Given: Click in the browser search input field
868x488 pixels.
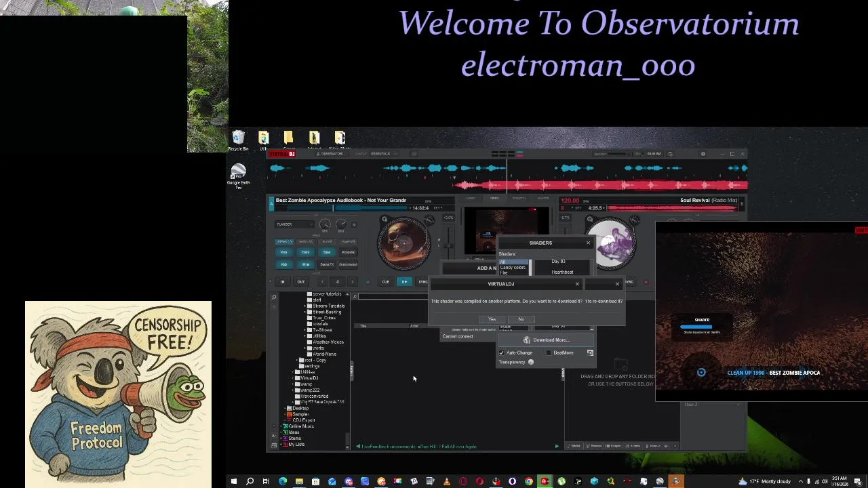Looking at the screenshot, I should (x=393, y=296).
